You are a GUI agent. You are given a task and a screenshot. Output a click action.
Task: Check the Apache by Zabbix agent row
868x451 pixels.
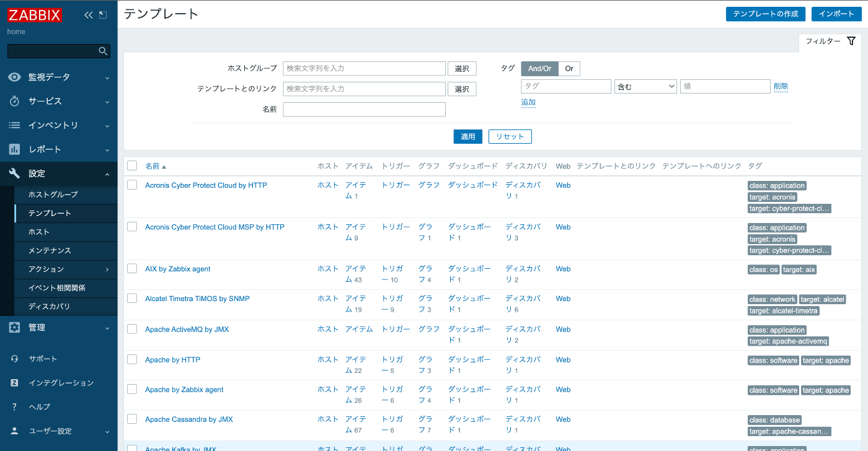pos(132,389)
